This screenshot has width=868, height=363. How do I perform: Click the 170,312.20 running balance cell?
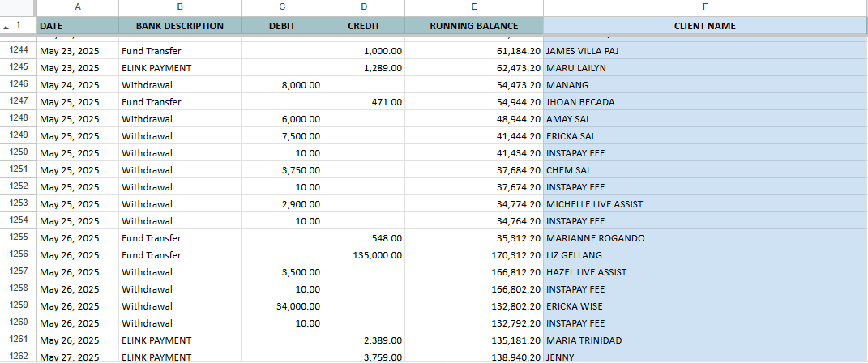tap(474, 255)
